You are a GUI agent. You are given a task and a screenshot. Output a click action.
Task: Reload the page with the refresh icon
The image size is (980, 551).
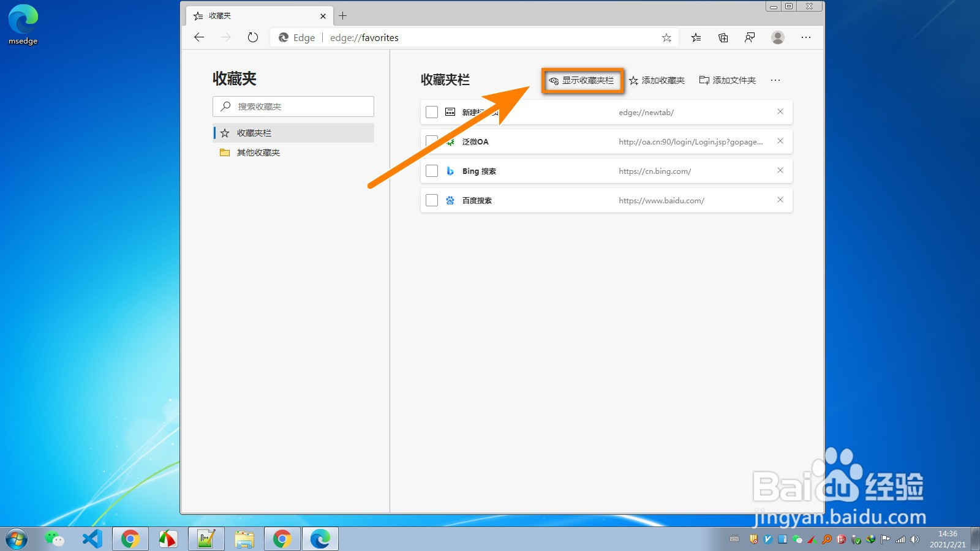(253, 37)
